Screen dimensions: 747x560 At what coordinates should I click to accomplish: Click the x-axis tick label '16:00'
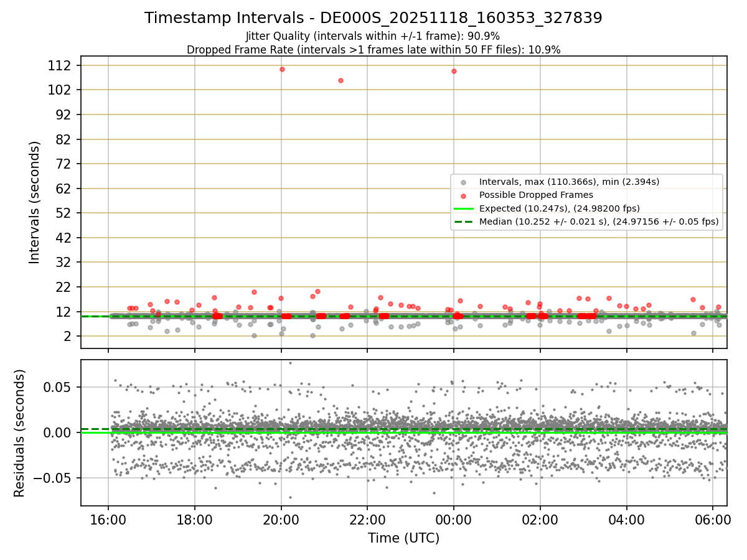click(108, 520)
